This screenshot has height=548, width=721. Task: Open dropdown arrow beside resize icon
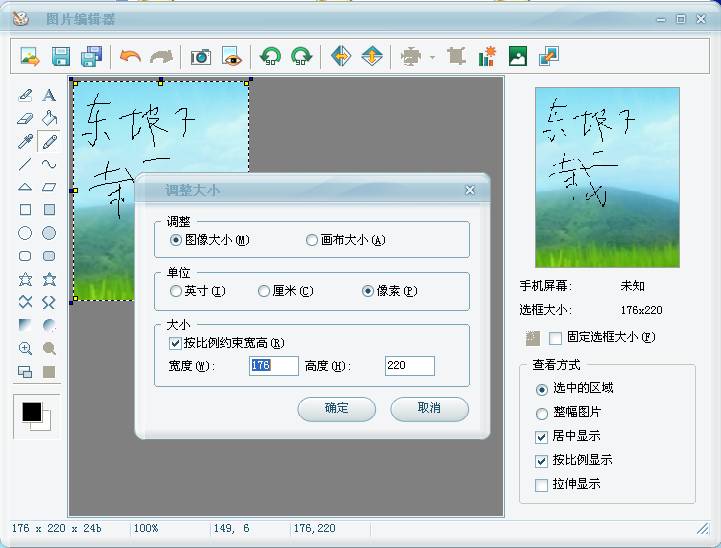(x=432, y=57)
